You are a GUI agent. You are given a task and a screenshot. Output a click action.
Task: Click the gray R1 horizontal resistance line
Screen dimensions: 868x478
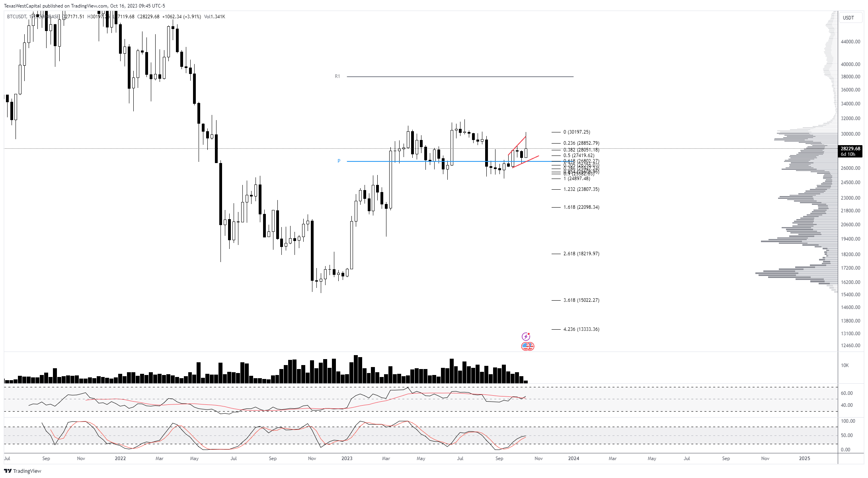click(460, 76)
